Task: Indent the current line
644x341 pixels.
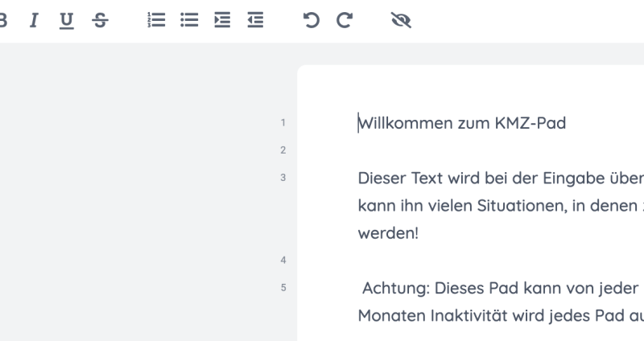Action: 222,19
